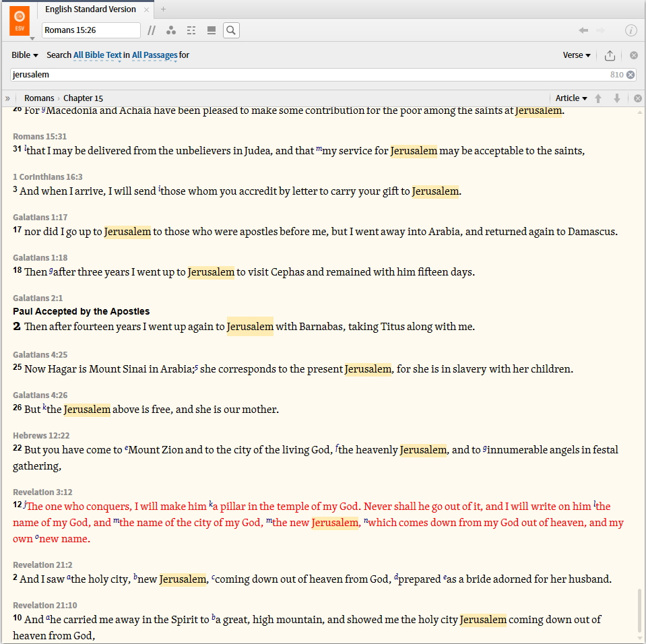Toggle the inline search magnifier icon
The width and height of the screenshot is (646, 644).
231,30
